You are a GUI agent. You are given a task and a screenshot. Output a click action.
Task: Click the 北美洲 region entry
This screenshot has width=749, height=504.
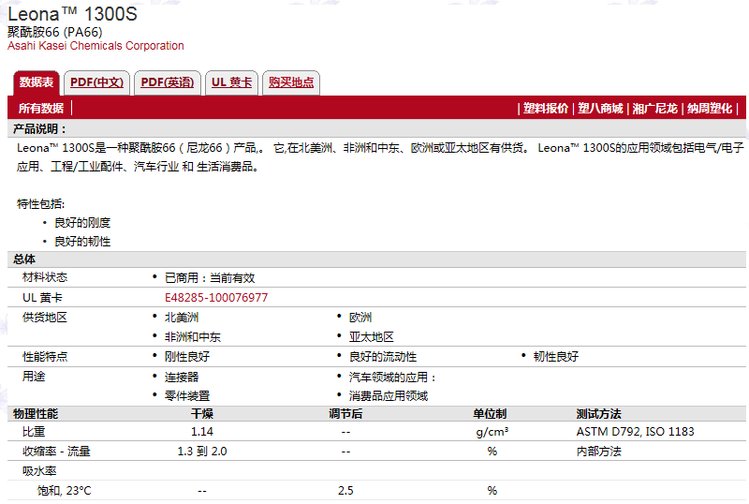coord(182,317)
